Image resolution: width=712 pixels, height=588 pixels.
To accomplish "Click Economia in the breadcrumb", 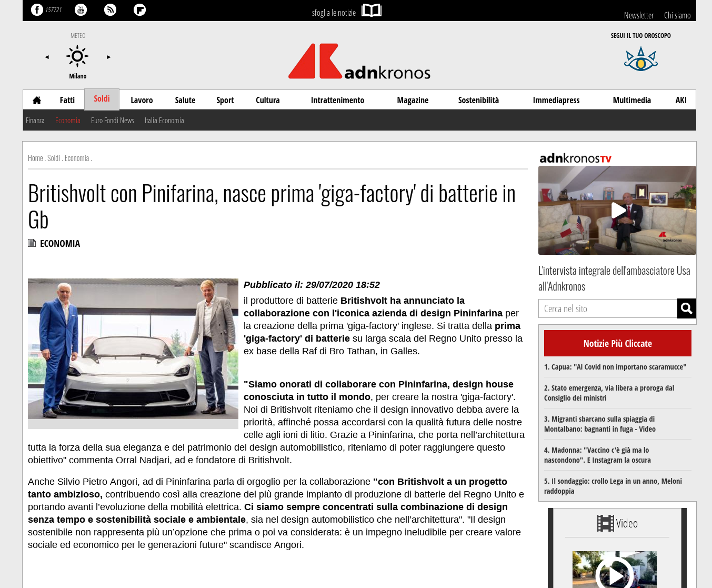I will (77, 158).
